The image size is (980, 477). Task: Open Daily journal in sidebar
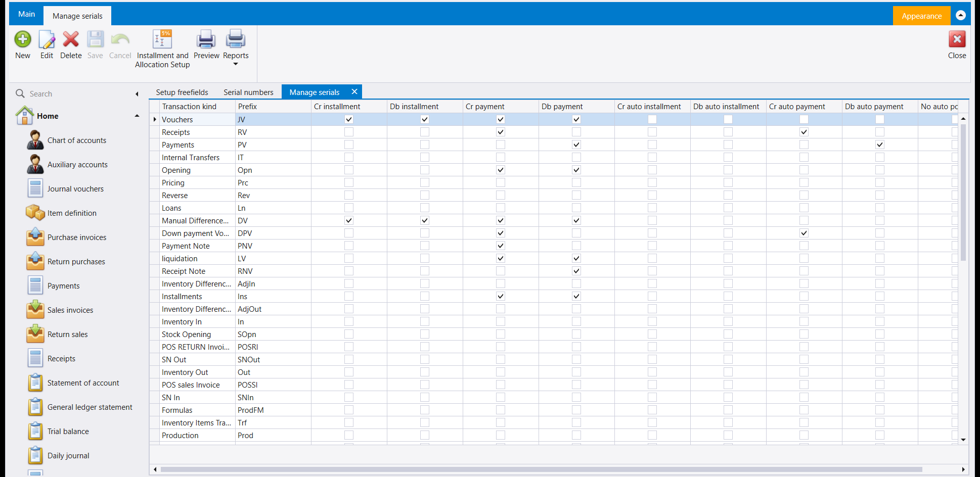coord(68,456)
